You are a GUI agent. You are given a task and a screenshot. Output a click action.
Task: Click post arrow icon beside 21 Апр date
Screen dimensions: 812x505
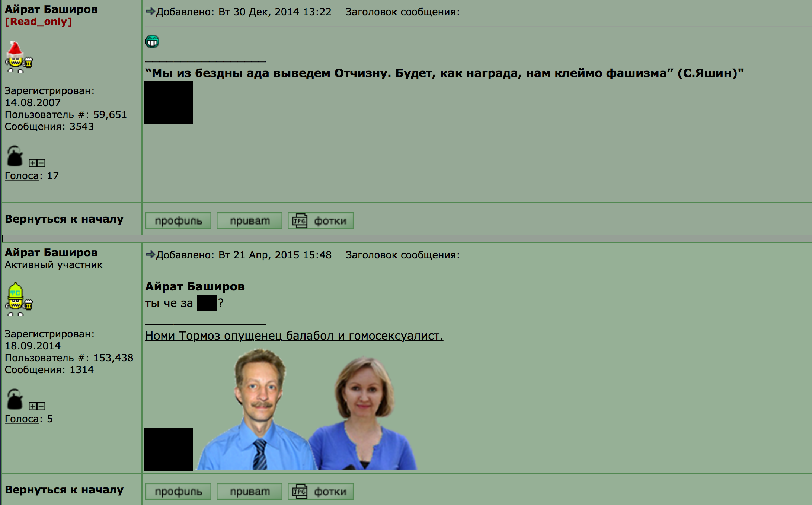150,254
